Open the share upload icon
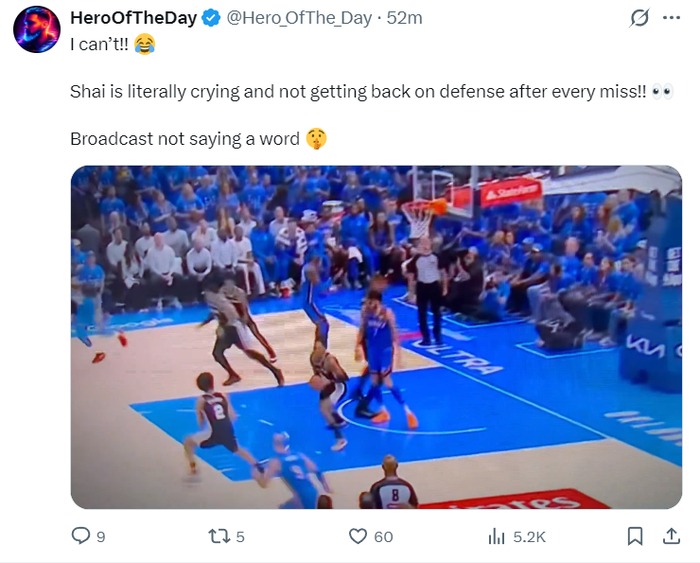 point(671,536)
